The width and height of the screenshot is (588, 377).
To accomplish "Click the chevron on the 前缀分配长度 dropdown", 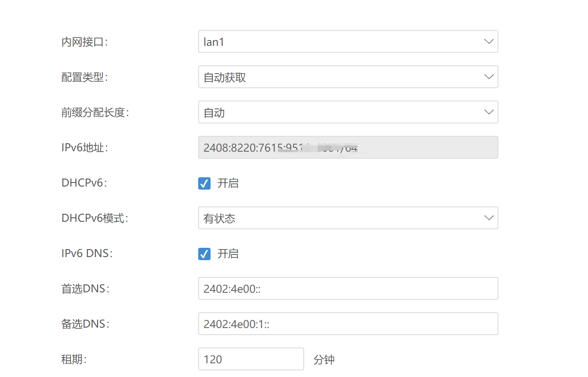I will click(x=489, y=112).
